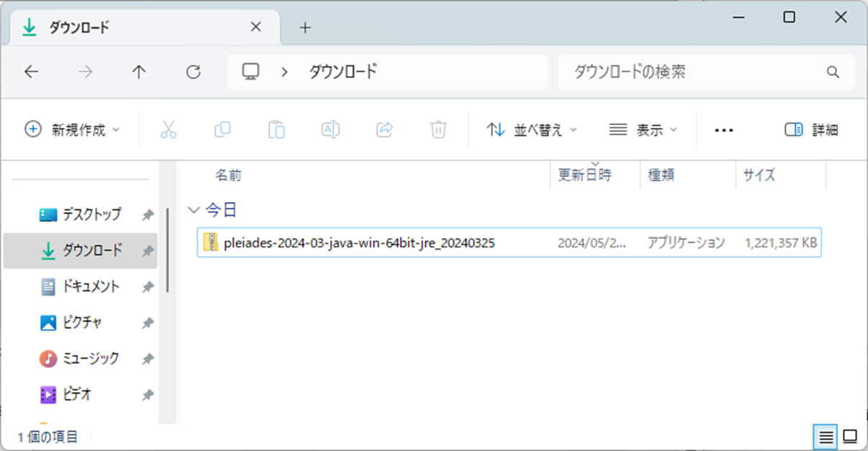The width and height of the screenshot is (868, 451).
Task: Switch to the ダウンロード tab
Action: (x=77, y=26)
